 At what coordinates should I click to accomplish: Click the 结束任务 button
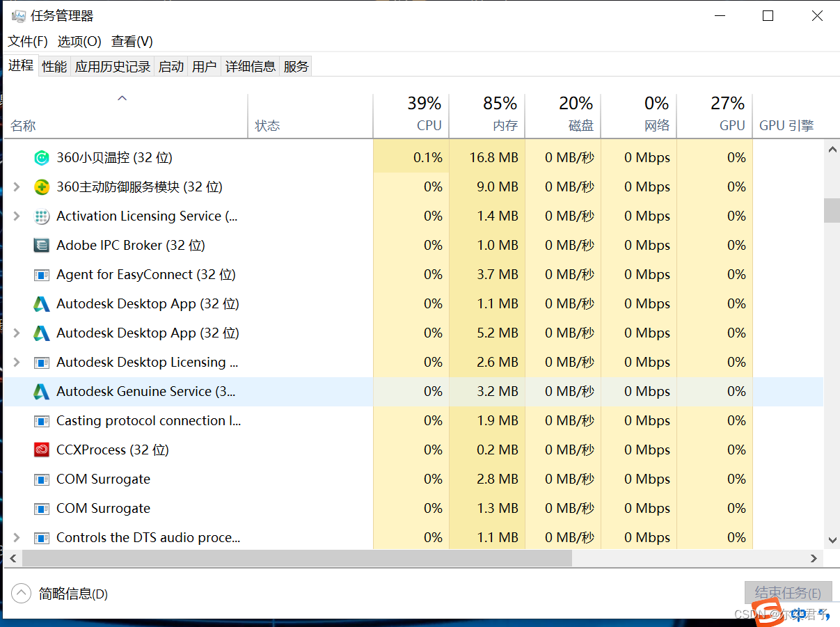(789, 593)
